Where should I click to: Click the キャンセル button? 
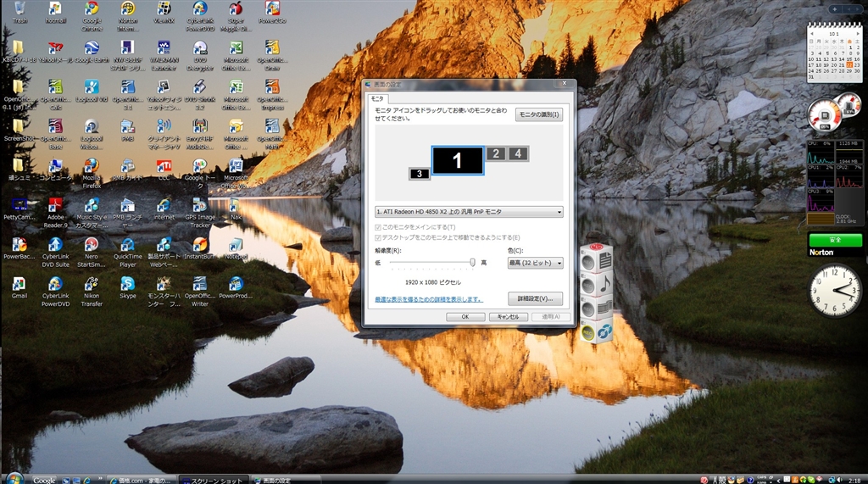tap(508, 317)
